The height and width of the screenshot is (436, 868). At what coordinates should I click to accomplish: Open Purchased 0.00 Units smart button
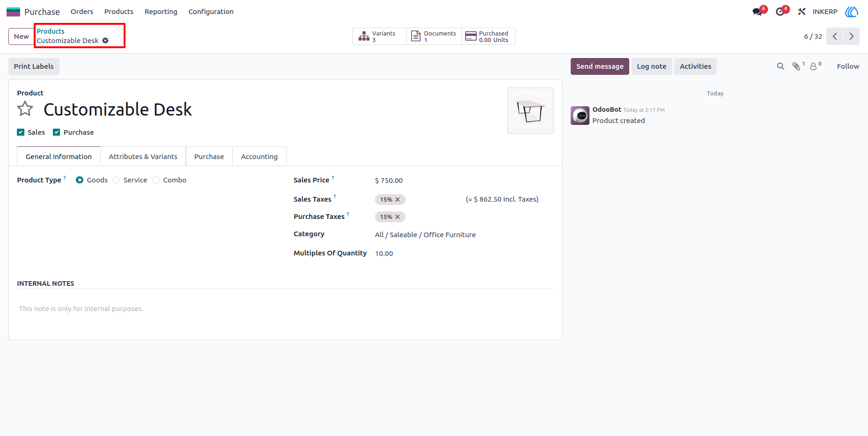pyautogui.click(x=488, y=36)
